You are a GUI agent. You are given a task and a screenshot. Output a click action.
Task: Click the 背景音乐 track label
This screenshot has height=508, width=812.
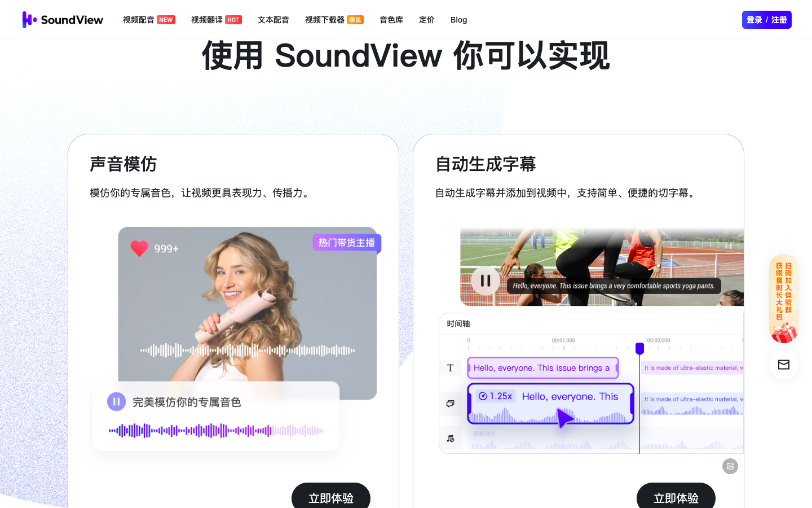pos(484,434)
